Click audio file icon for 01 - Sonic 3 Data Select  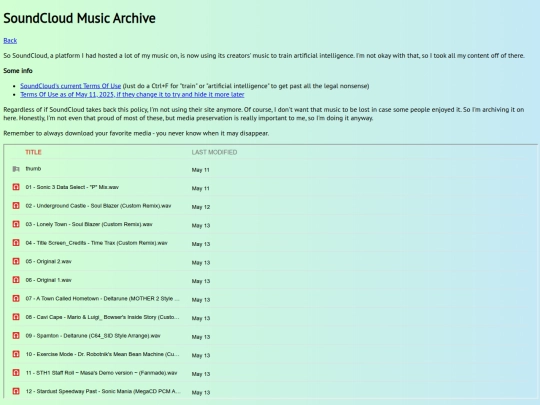pyautogui.click(x=16, y=187)
